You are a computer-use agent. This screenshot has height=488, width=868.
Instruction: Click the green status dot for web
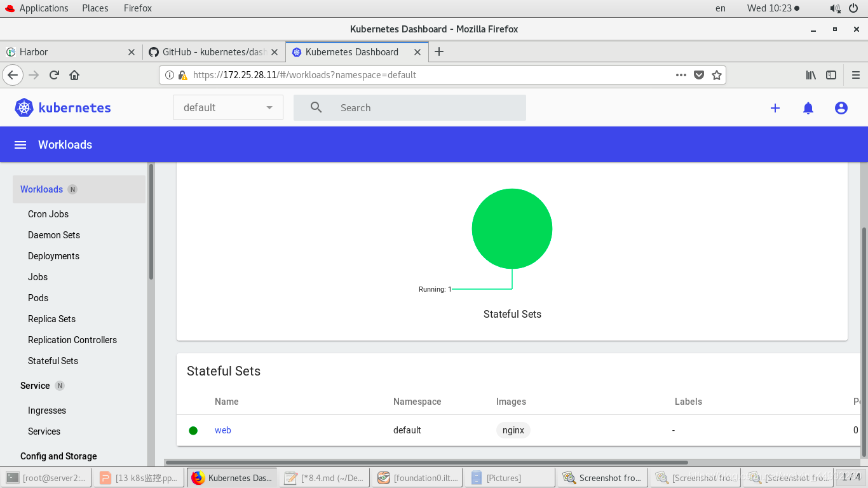pos(193,430)
